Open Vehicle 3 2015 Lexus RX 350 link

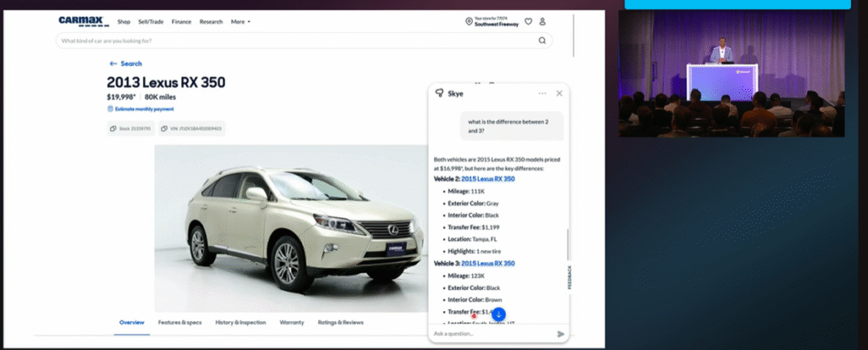[487, 263]
